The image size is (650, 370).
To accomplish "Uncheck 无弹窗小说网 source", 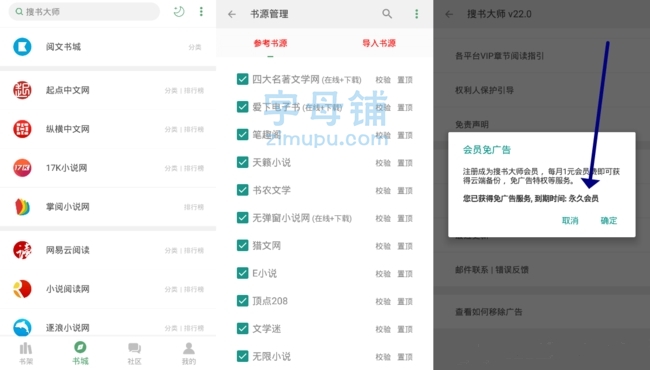I will [243, 218].
